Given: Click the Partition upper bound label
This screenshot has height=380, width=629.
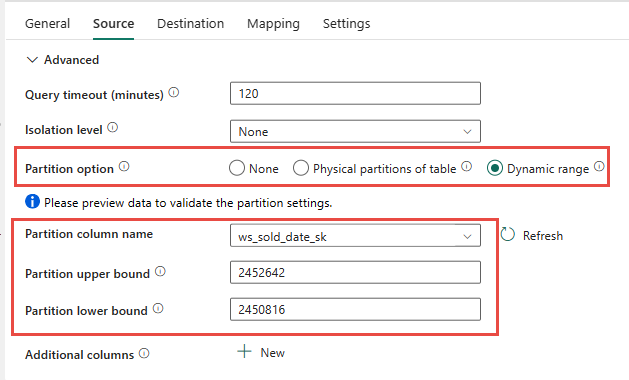Looking at the screenshot, I should pos(87,274).
